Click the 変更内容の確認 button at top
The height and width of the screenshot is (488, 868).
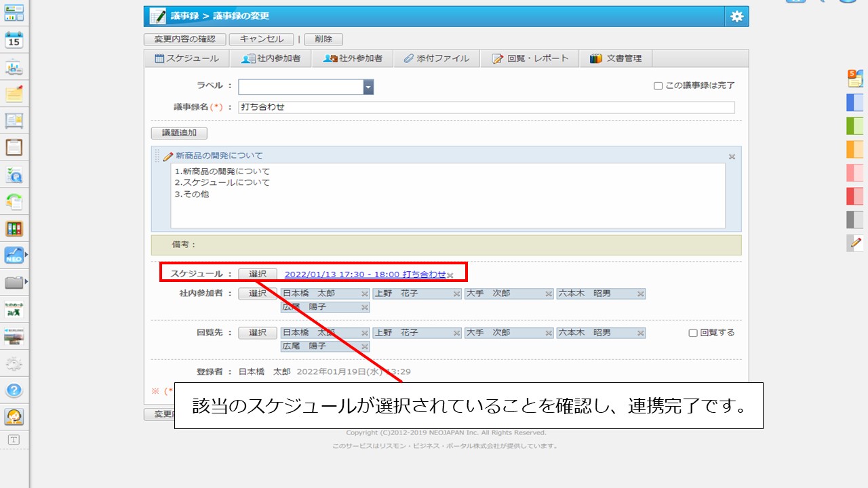[x=185, y=39]
